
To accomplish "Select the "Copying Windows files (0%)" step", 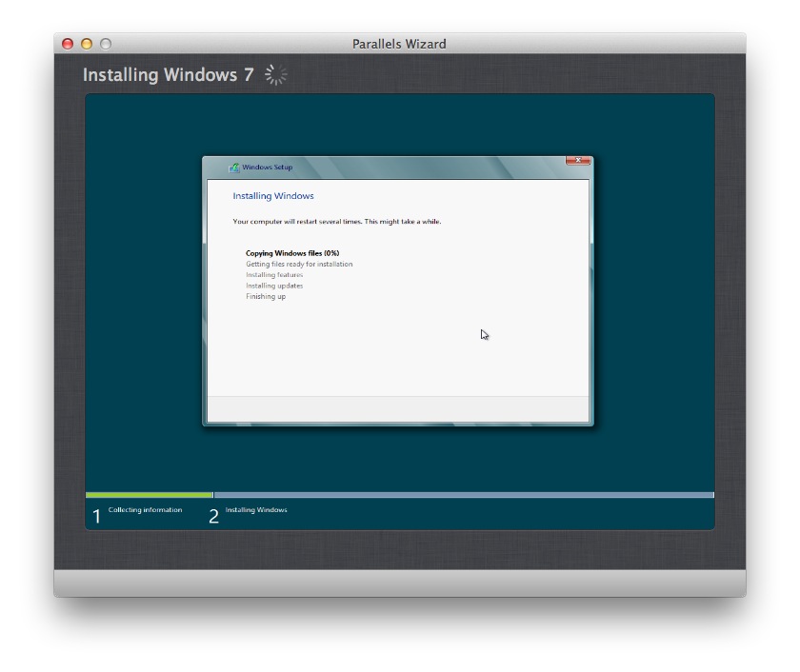I will click(x=292, y=253).
